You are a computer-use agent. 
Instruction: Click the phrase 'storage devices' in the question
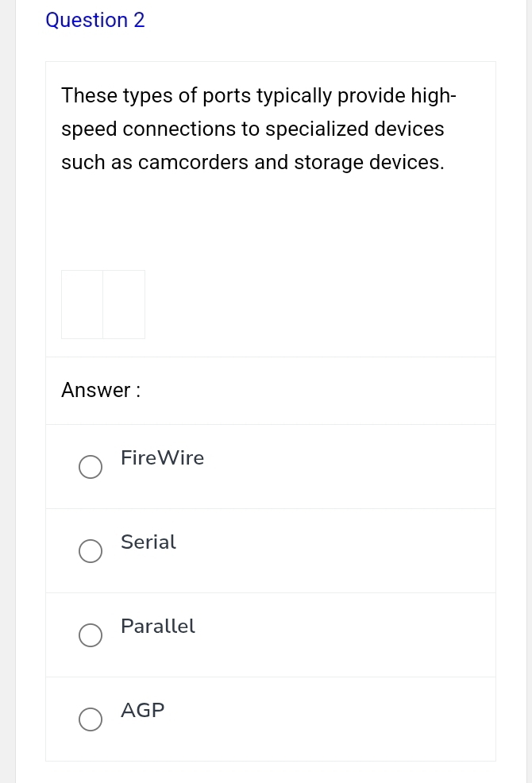[368, 163]
